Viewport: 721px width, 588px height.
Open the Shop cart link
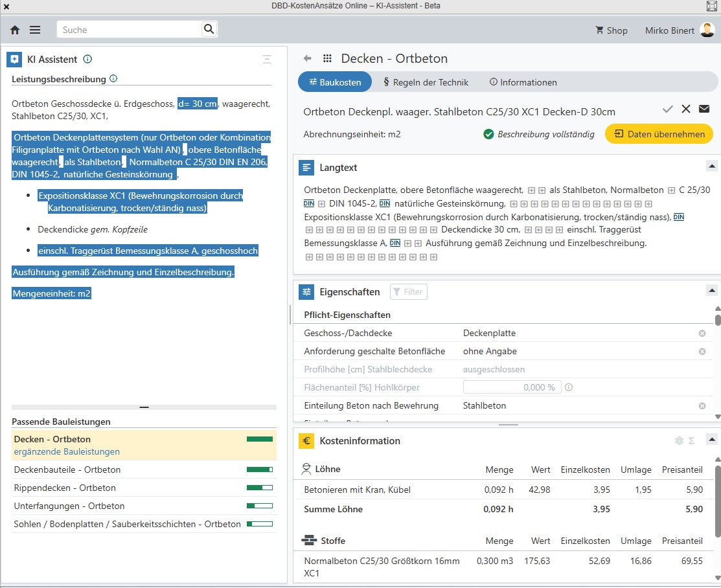tap(611, 30)
